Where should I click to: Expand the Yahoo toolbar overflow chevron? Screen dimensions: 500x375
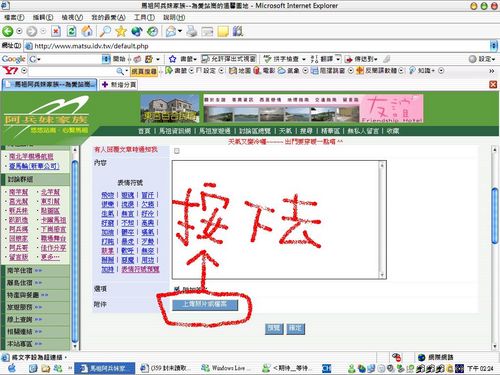pos(491,71)
